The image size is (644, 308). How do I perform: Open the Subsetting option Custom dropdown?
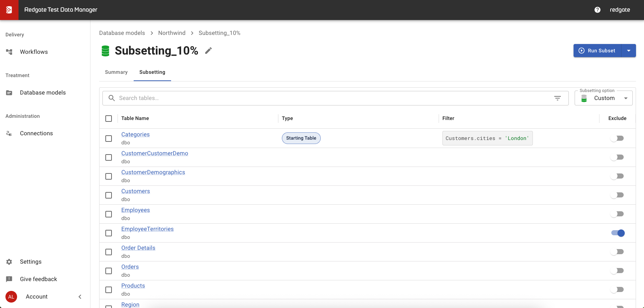[x=604, y=98]
